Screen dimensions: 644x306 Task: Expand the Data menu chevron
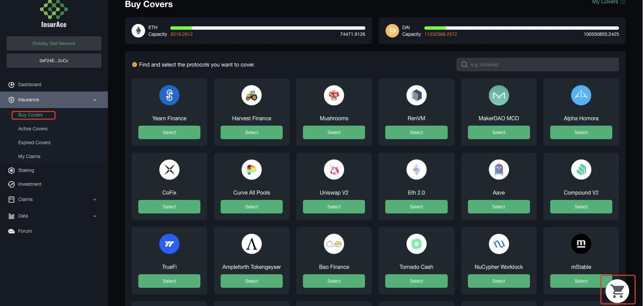[x=95, y=216]
